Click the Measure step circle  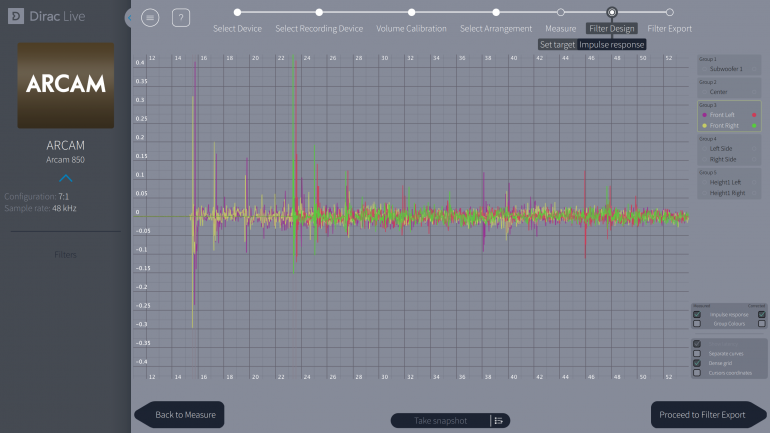560,12
